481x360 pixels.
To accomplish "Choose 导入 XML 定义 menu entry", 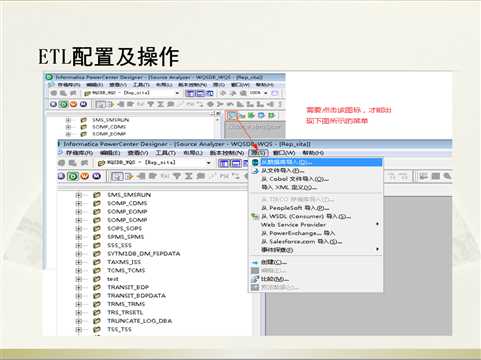I will click(x=316, y=187).
